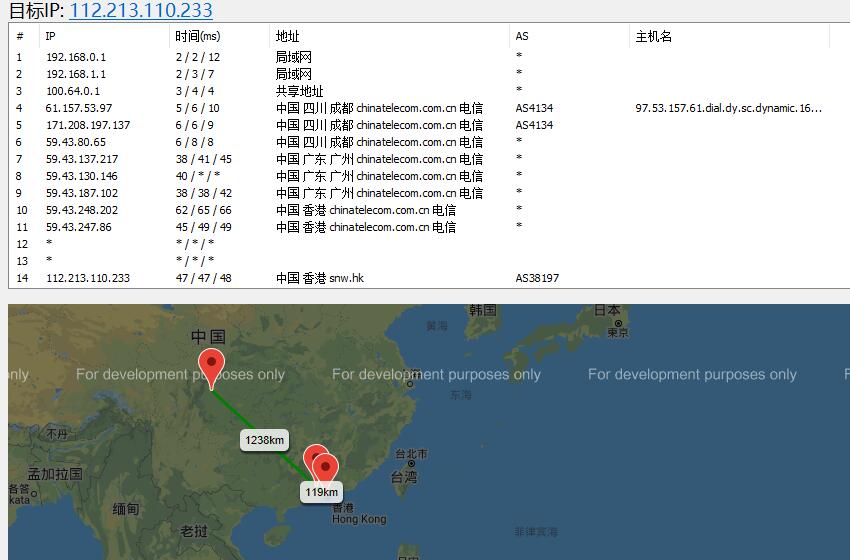Image resolution: width=850 pixels, height=560 pixels.
Task: Click the address 共享地址 in row 3
Action: (299, 91)
